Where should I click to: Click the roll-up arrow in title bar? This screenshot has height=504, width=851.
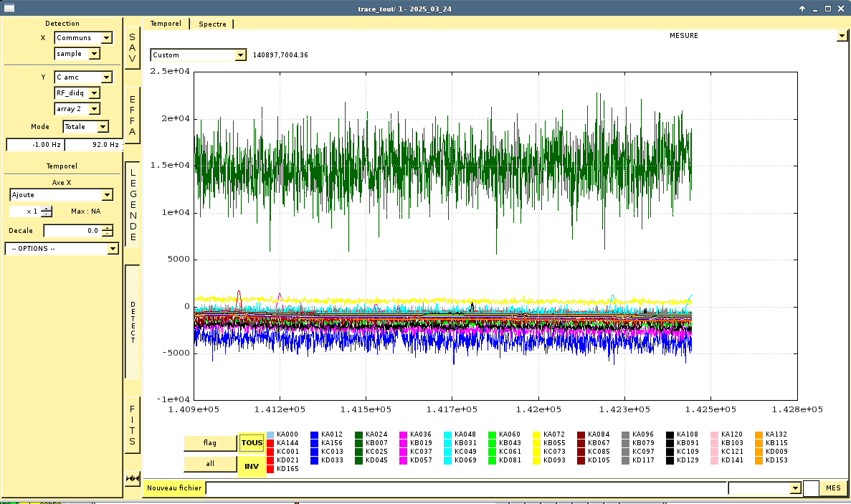802,8
